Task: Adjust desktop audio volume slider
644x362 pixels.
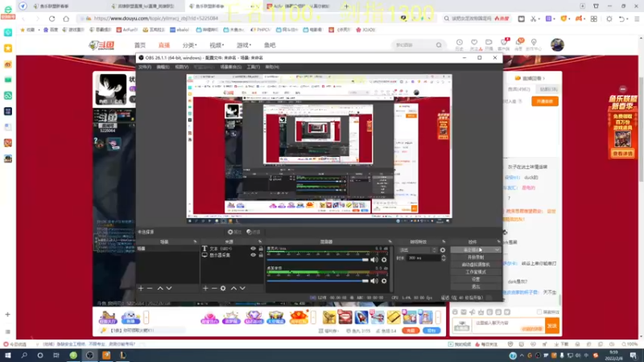Action: coord(317,281)
